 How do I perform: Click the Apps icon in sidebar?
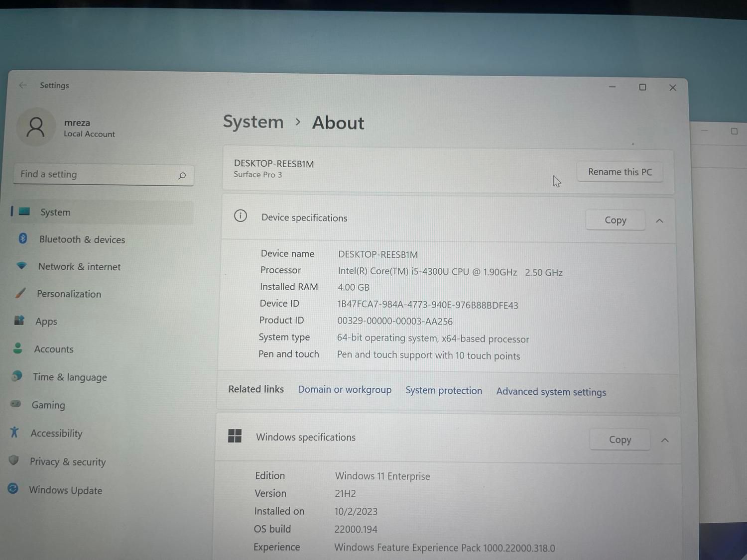(x=19, y=320)
